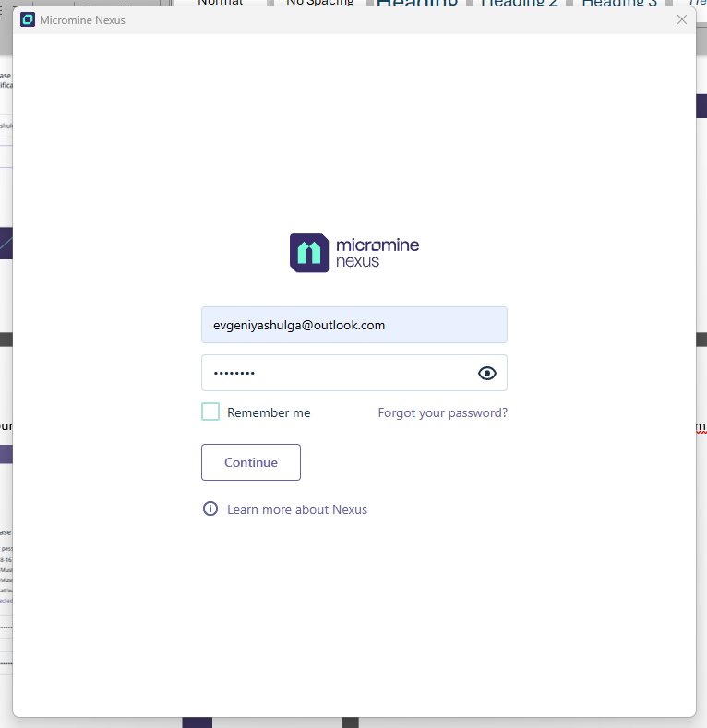Image resolution: width=707 pixels, height=728 pixels.
Task: Open Learn more about Nexus link
Action: [297, 509]
